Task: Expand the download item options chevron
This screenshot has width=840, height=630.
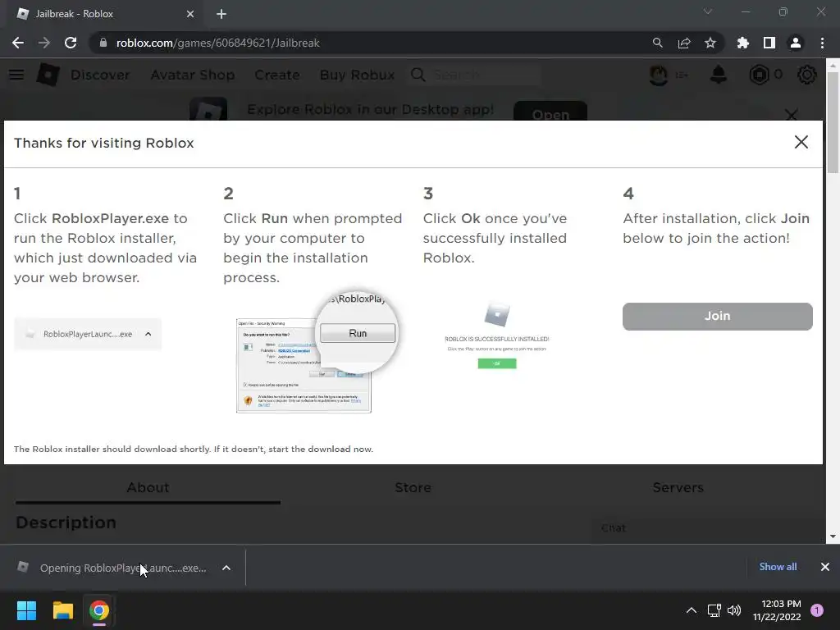Action: [x=226, y=568]
